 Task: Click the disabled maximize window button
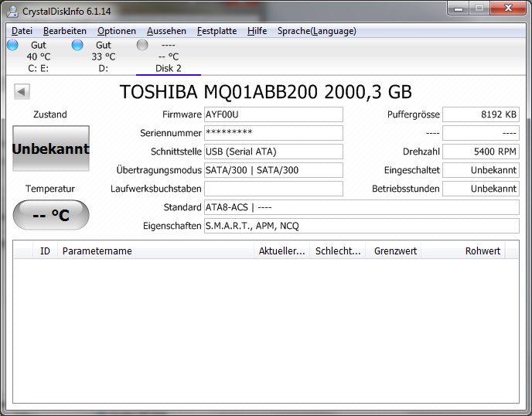(x=479, y=9)
